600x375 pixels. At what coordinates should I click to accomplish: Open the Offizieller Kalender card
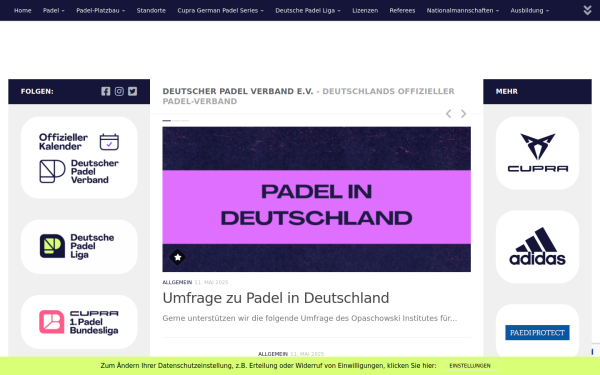click(x=79, y=158)
